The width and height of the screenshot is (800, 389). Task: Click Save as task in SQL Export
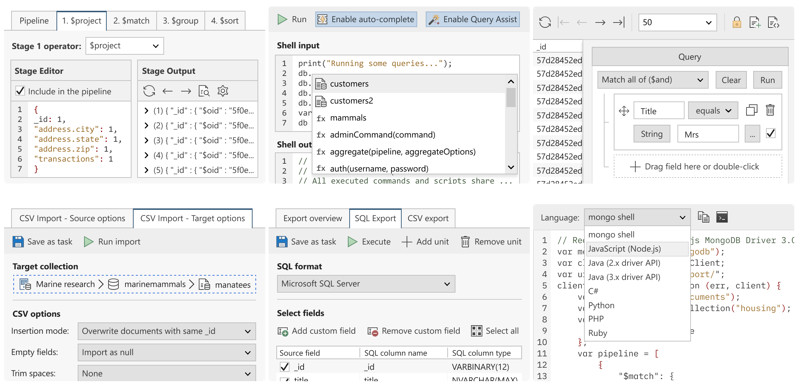pos(306,241)
